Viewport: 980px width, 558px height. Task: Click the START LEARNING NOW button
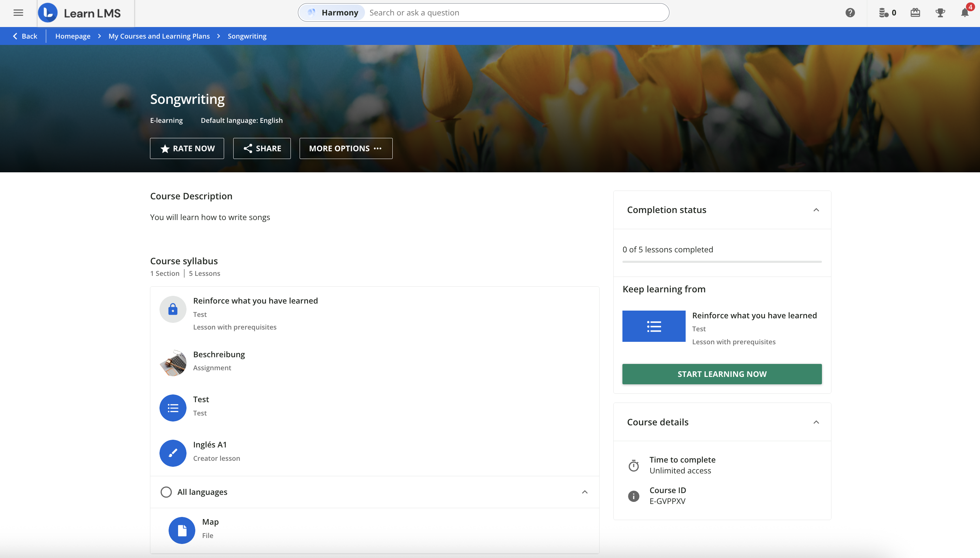(721, 374)
